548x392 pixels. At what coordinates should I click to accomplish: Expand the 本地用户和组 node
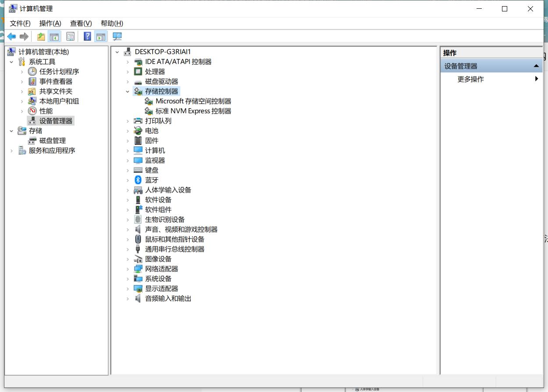(22, 101)
